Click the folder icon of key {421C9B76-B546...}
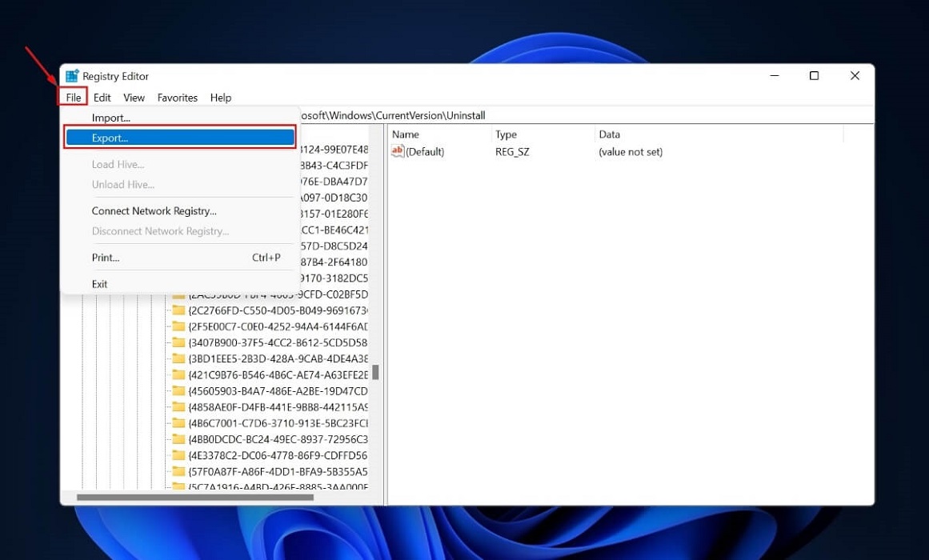929x560 pixels. pyautogui.click(x=178, y=374)
